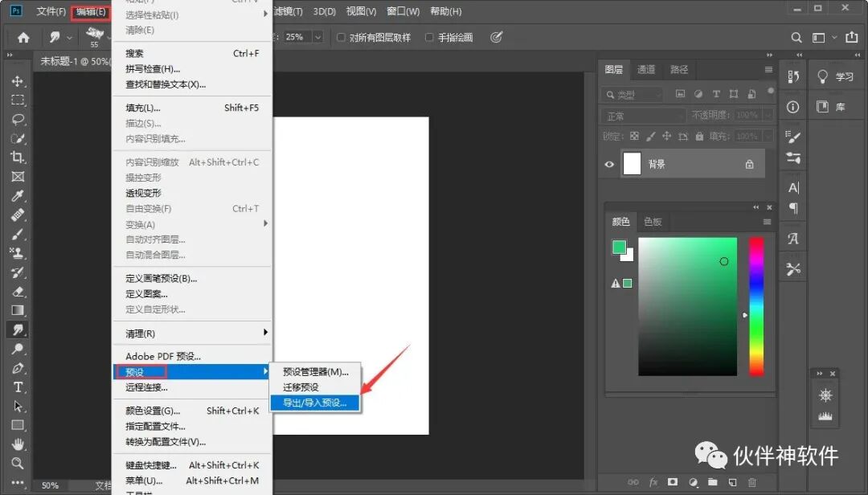Select the Gradient tool

coord(18,310)
